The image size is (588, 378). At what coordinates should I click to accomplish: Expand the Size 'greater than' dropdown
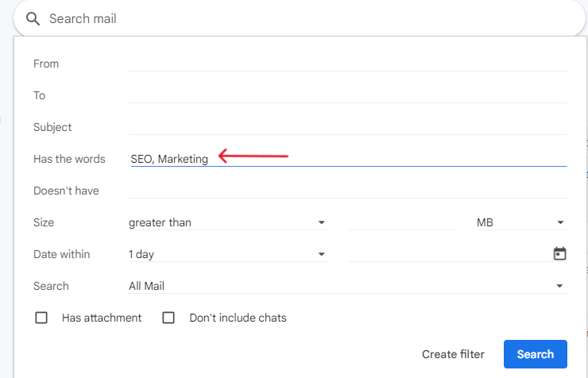click(x=228, y=222)
